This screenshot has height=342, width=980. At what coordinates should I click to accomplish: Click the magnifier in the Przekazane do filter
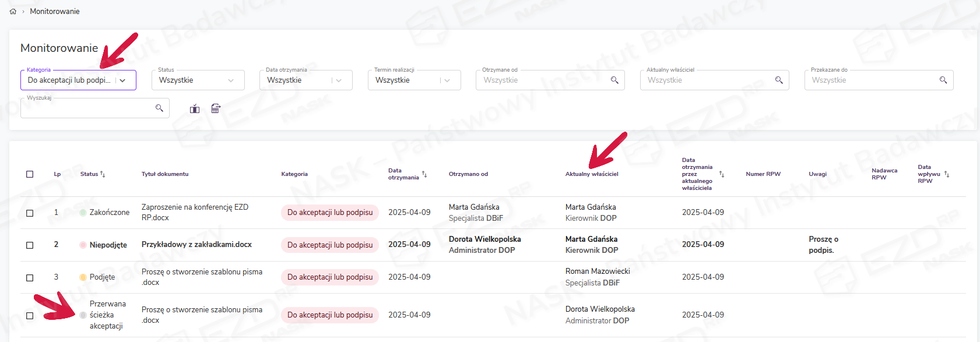coord(943,80)
